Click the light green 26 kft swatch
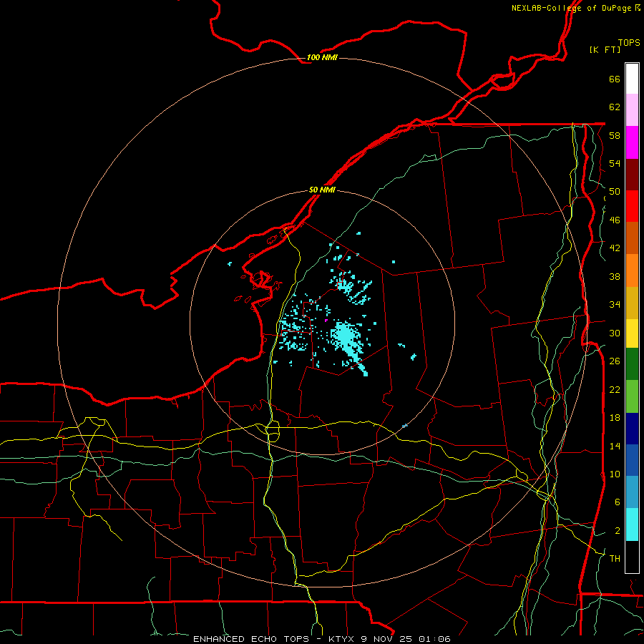Viewport: 644px width, 644px height. (632, 396)
